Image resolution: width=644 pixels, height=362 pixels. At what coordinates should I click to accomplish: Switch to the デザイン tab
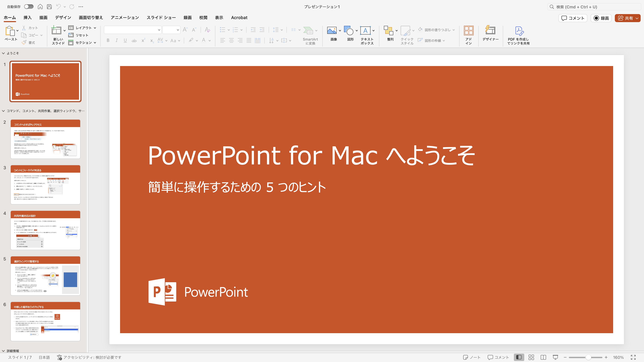point(63,17)
